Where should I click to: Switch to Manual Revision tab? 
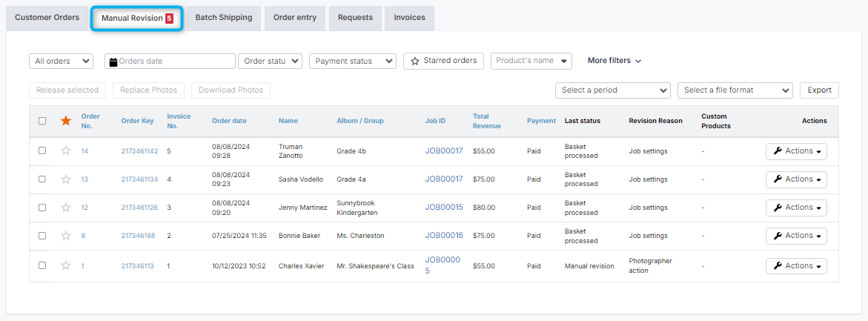point(137,19)
